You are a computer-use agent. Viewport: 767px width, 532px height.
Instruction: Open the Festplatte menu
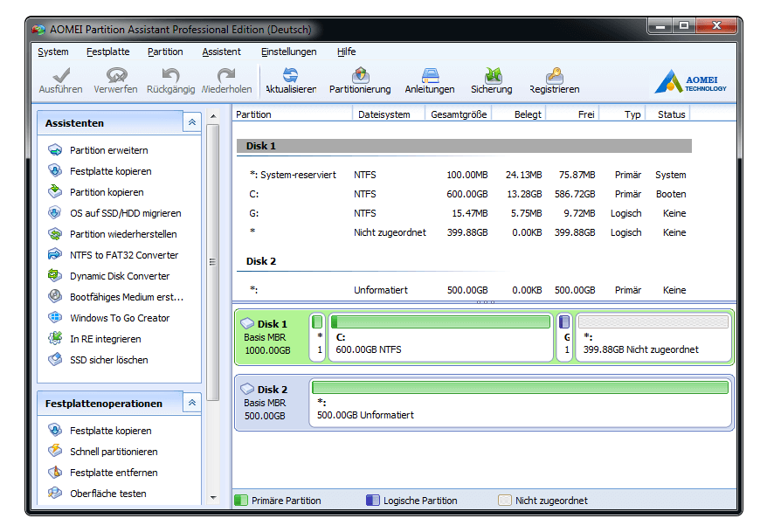coord(108,52)
